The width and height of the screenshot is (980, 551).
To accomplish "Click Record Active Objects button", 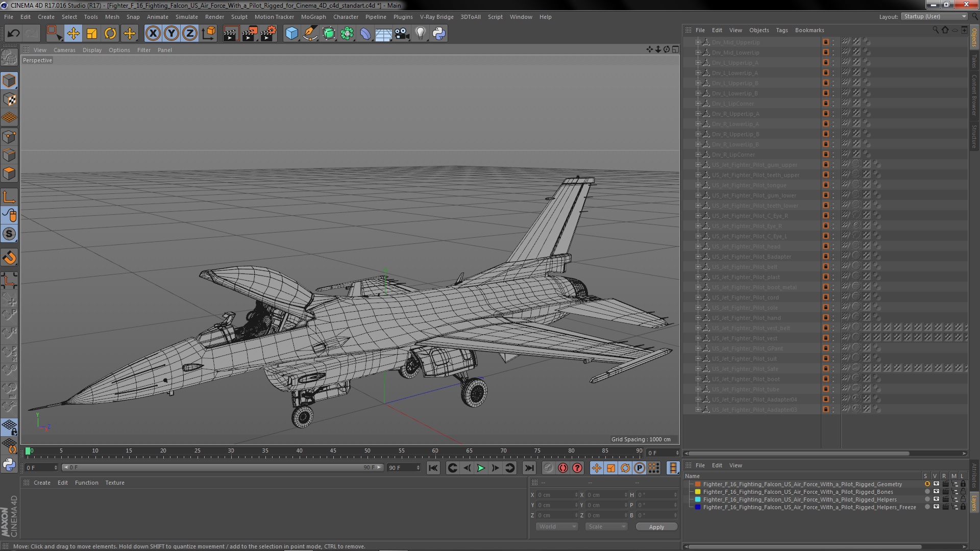I will [549, 468].
